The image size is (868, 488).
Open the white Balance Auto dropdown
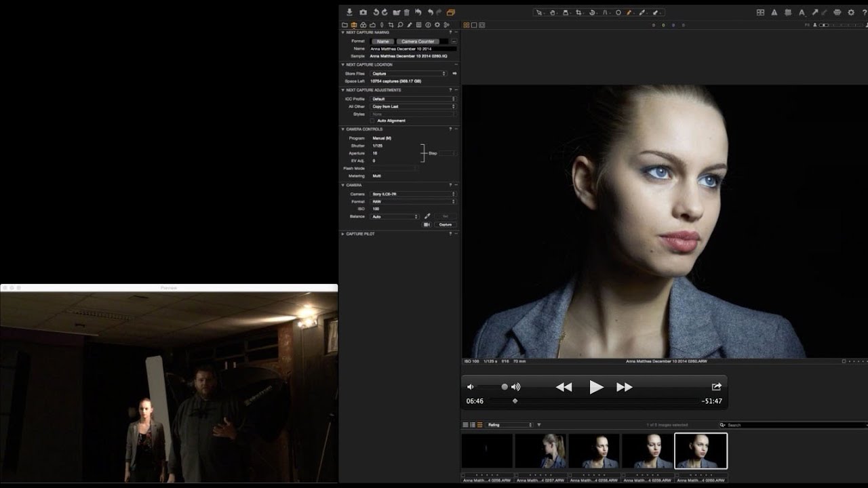(x=395, y=216)
